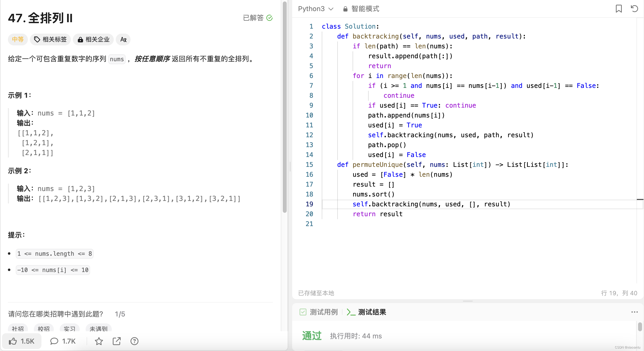Select the 社招 recruitment option
Viewport: 644px width, 351px height.
tap(18, 328)
